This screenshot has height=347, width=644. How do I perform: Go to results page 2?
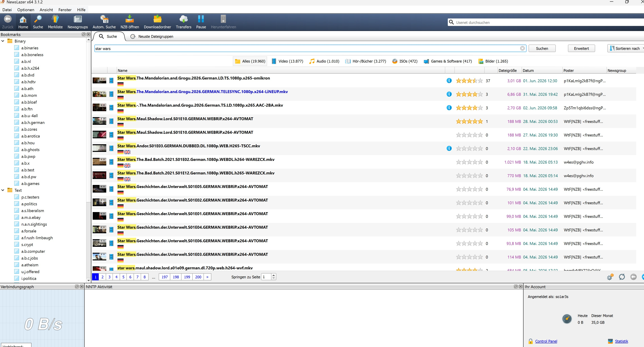pos(103,277)
